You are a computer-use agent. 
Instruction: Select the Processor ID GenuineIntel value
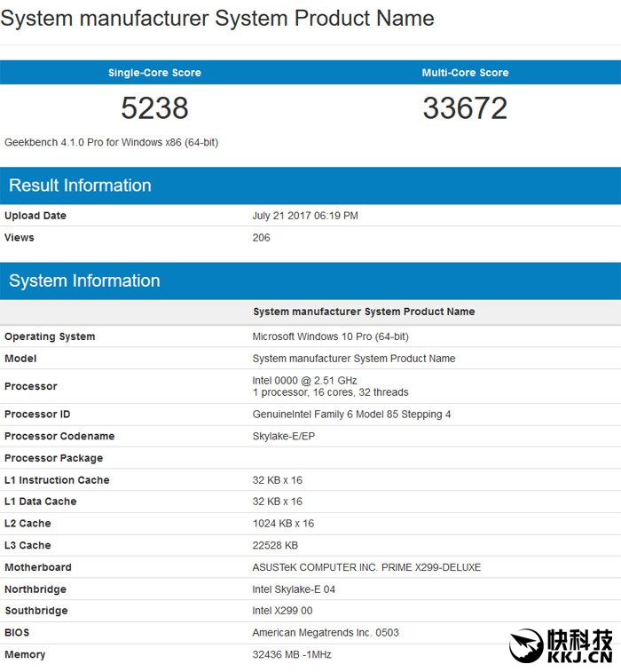click(351, 415)
